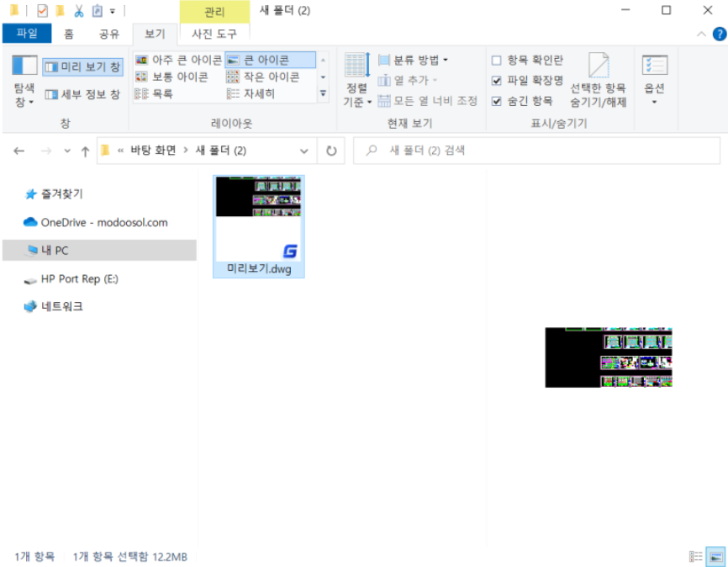Viewport: 728px width, 567px height.
Task: Click the quick access paste shortcut icon
Action: point(97,10)
